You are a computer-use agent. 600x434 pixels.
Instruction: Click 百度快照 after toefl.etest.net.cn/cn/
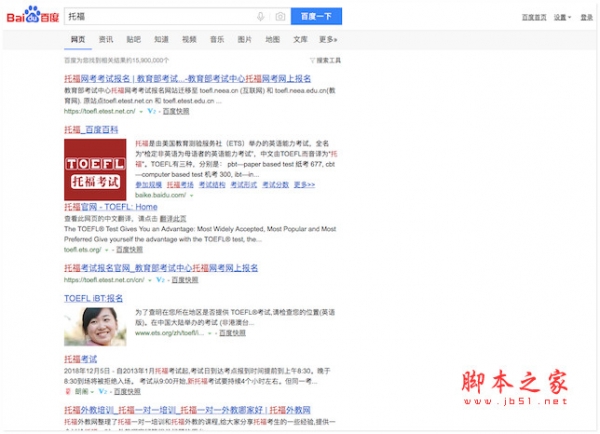pyautogui.click(x=185, y=280)
